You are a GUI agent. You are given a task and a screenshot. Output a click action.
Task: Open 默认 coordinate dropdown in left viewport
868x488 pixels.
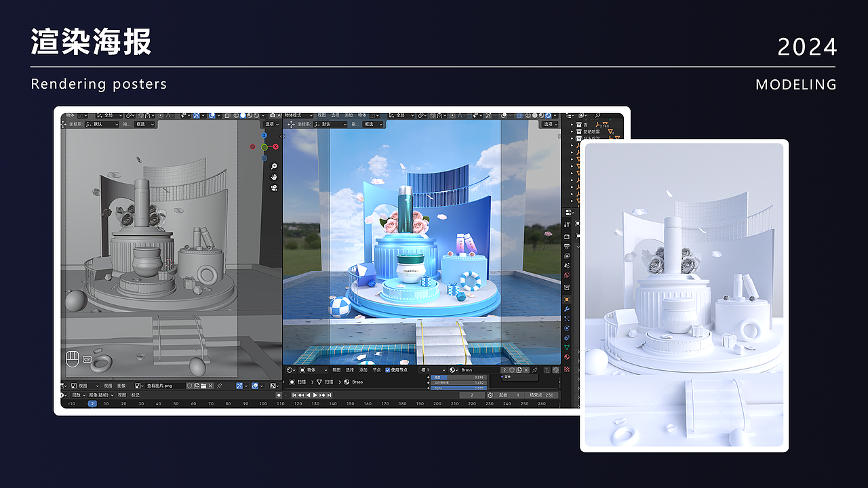tap(102, 124)
